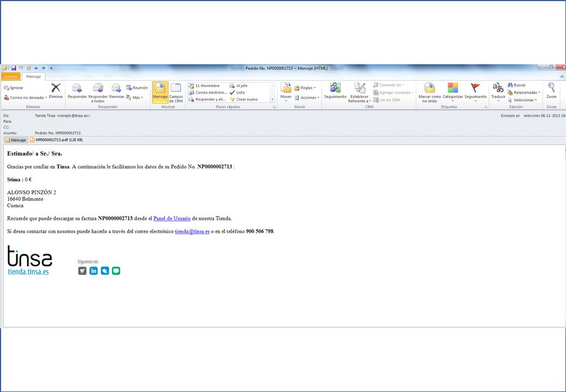
Task: Delete the message with the Eliminar X icon
Action: point(56,90)
